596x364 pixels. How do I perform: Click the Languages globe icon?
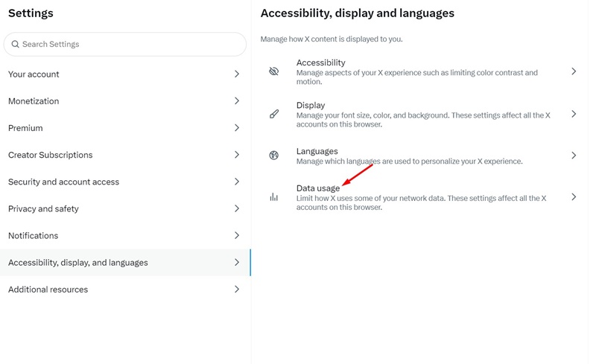[273, 156]
